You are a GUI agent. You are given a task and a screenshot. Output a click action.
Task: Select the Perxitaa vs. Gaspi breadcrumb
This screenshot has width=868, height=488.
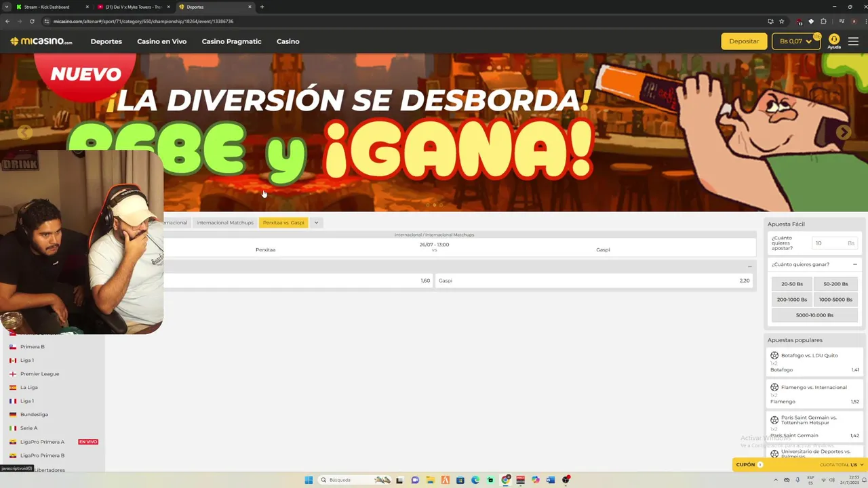(x=283, y=222)
